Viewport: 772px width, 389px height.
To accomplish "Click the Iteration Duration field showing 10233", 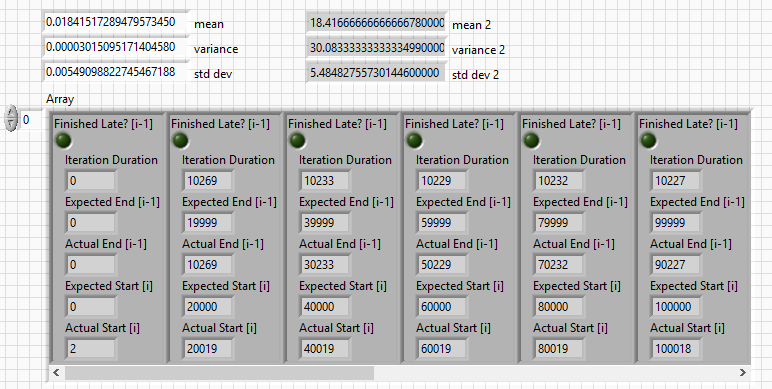I will (325, 181).
